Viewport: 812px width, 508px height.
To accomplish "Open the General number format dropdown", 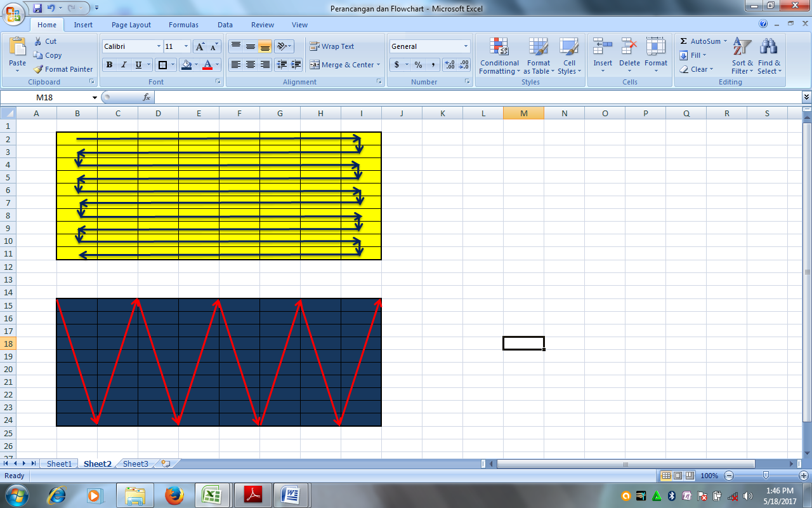I will [466, 46].
